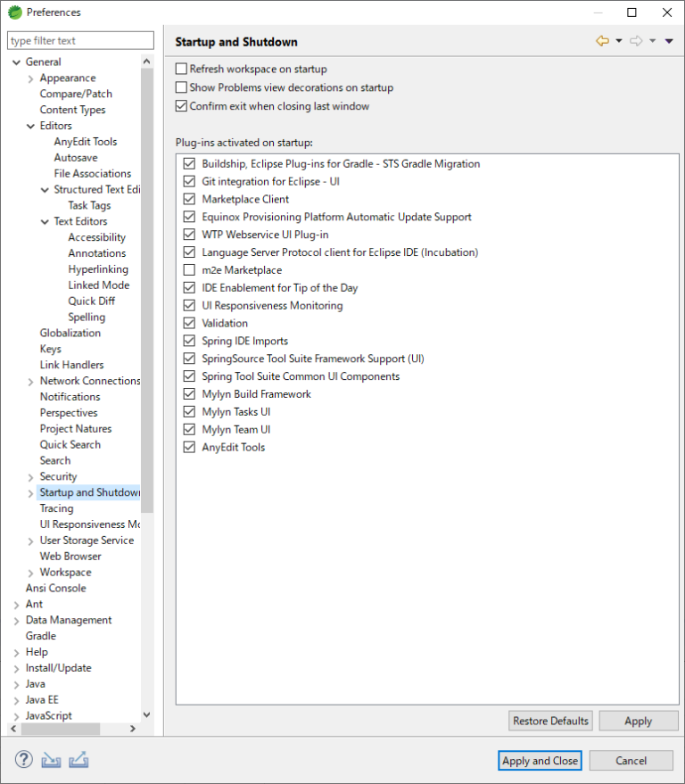This screenshot has width=685, height=784.
Task: Expand the Network Connections node
Action: [30, 382]
